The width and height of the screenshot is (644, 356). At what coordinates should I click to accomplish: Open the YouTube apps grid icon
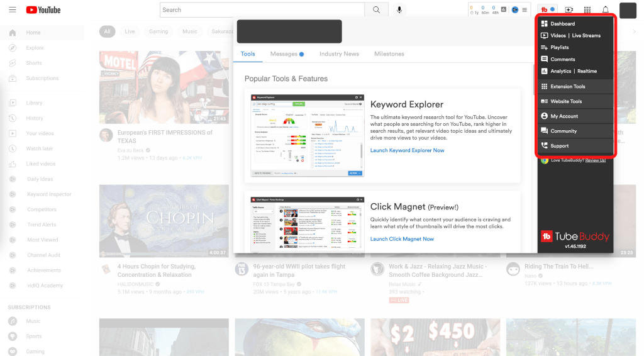pyautogui.click(x=587, y=10)
